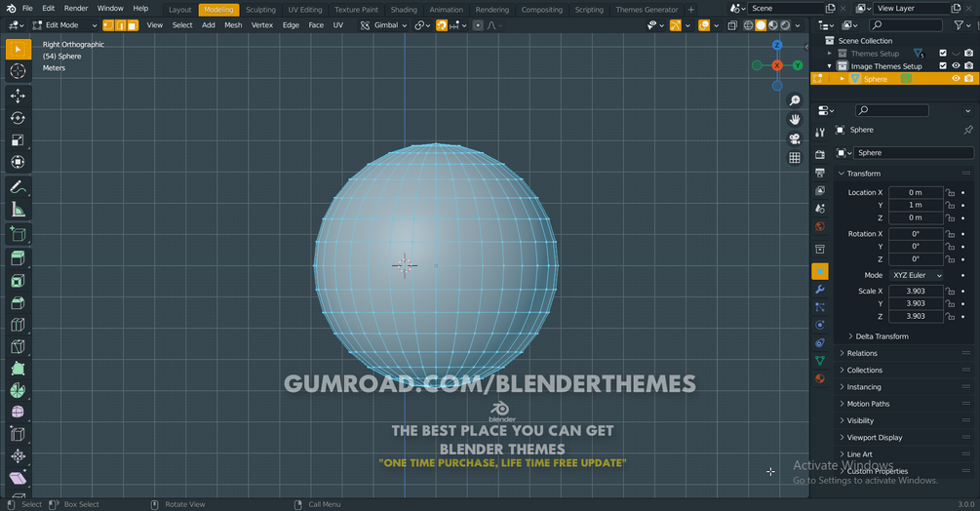Open rotation Mode XYZ Euler dropdown
This screenshot has height=511, width=980.
click(917, 275)
